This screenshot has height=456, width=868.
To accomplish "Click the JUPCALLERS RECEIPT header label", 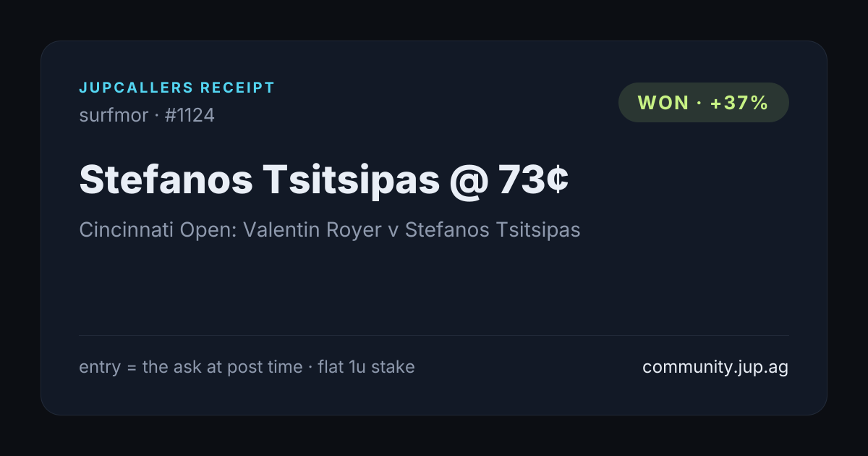I will [x=177, y=88].
